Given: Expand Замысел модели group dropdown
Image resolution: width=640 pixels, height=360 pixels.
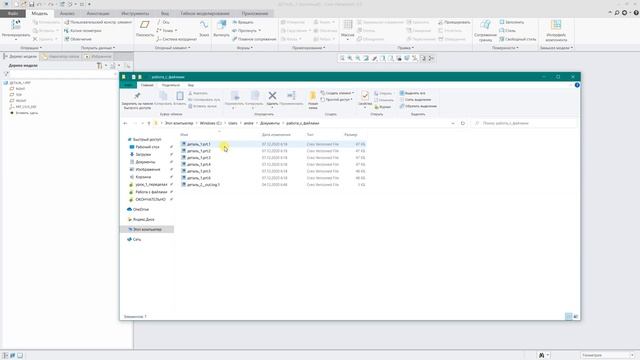Looking at the screenshot, I should pos(556,48).
